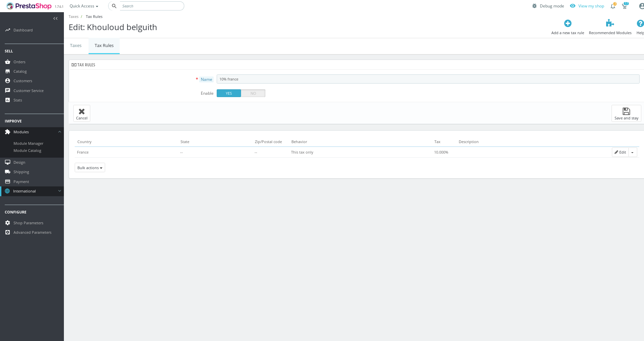Click the State column header

(x=185, y=142)
